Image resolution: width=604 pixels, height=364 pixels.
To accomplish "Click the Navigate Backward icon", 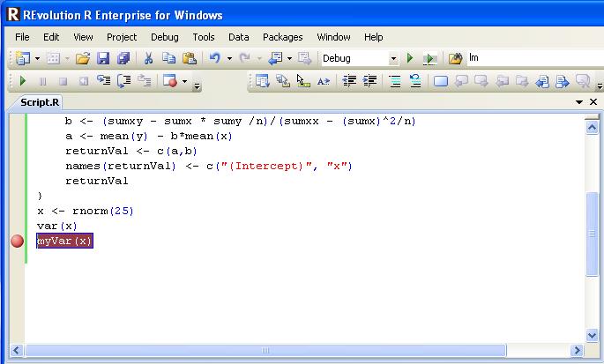I will [x=275, y=58].
